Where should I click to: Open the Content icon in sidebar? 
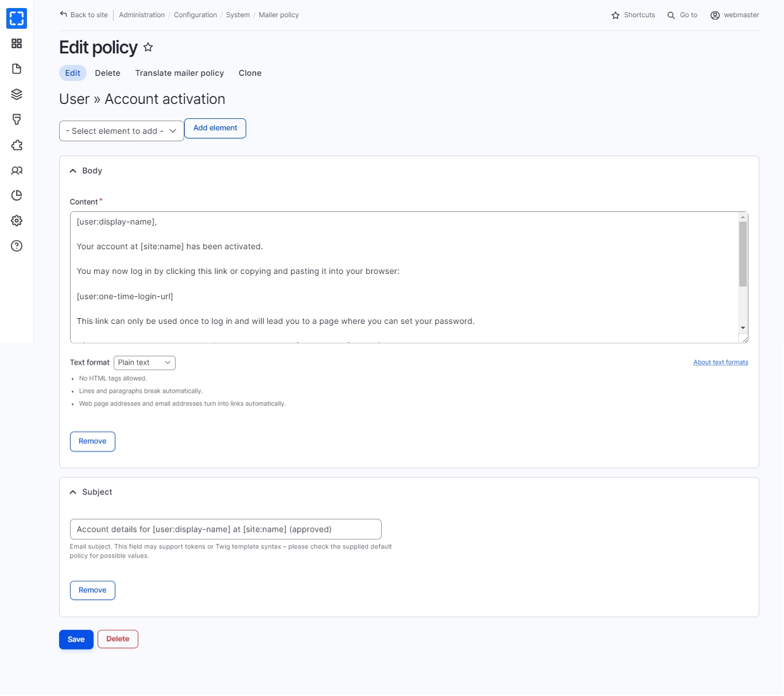[x=17, y=69]
